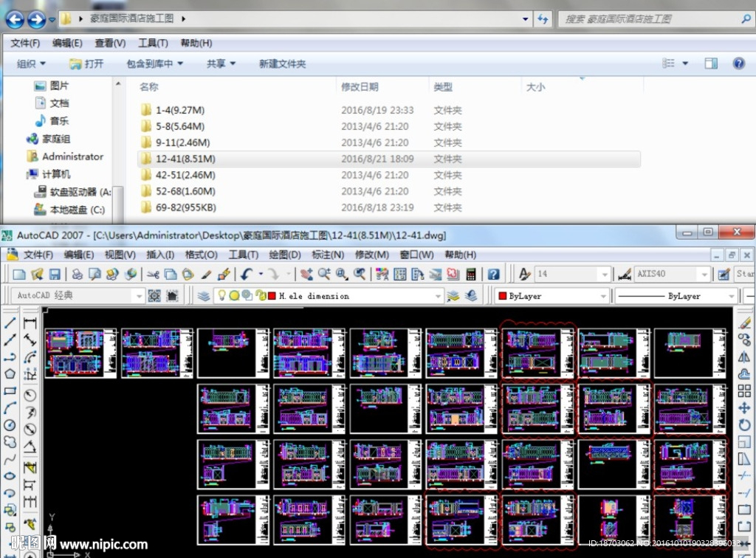756x558 pixels.
Task: Click 新建文件夹 button in Explorer
Action: [283, 63]
